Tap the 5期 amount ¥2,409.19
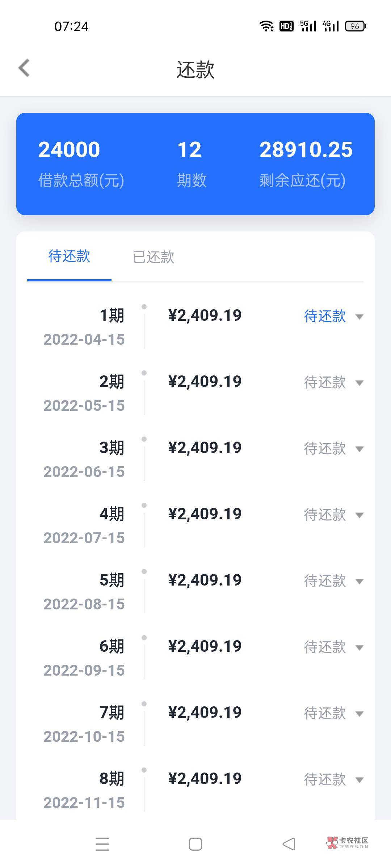The image size is (391, 868). 205,580
